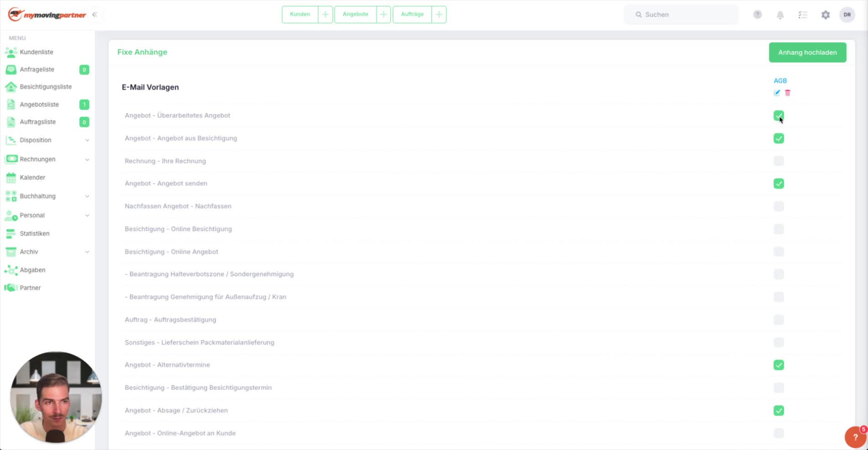Go to Kalender in the sidebar
This screenshot has height=450, width=868.
pyautogui.click(x=32, y=178)
